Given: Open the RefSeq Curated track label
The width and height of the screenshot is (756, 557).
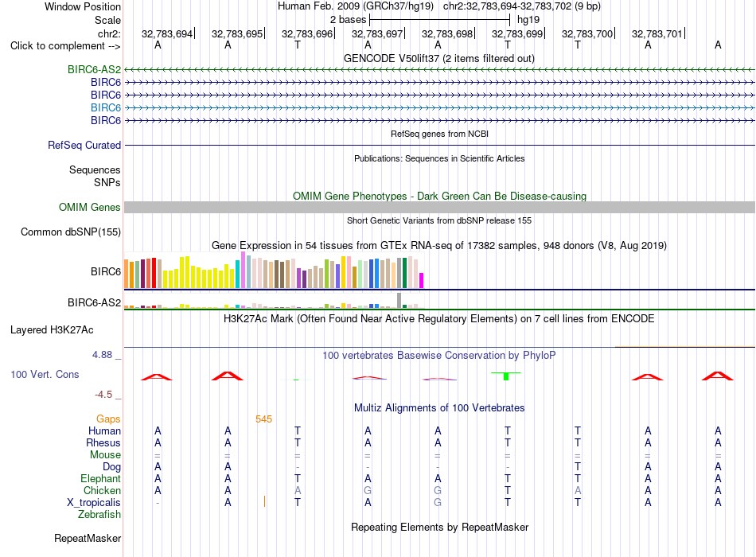Looking at the screenshot, I should click(84, 145).
